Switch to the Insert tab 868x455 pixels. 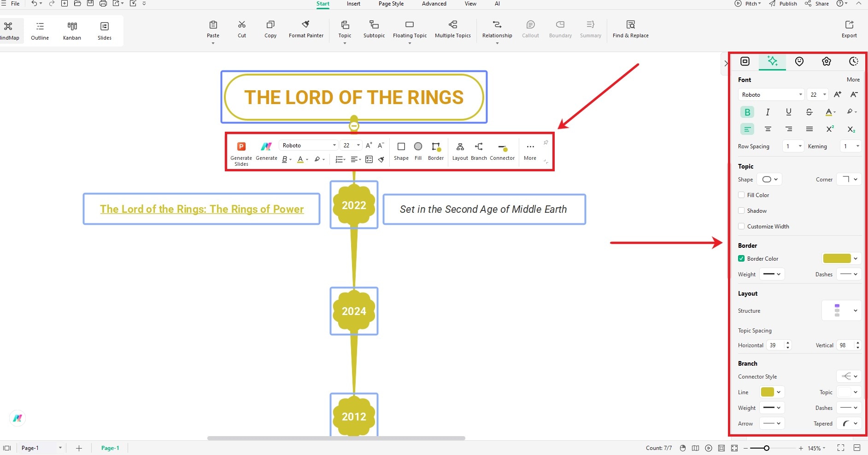click(353, 4)
